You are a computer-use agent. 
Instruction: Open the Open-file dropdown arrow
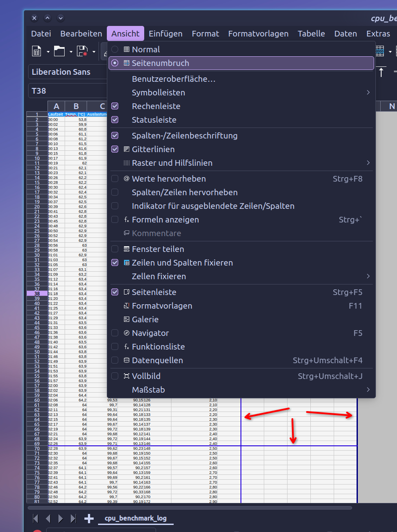[x=71, y=52]
